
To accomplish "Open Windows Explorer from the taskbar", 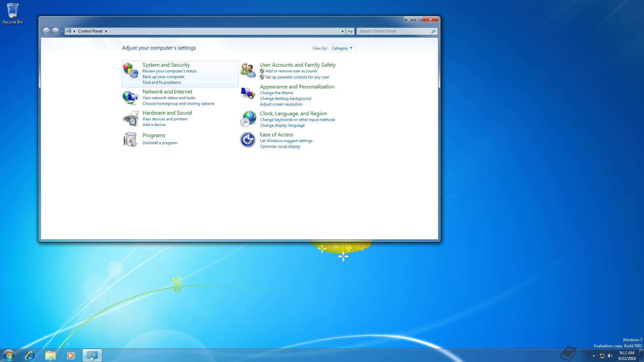I will 50,355.
